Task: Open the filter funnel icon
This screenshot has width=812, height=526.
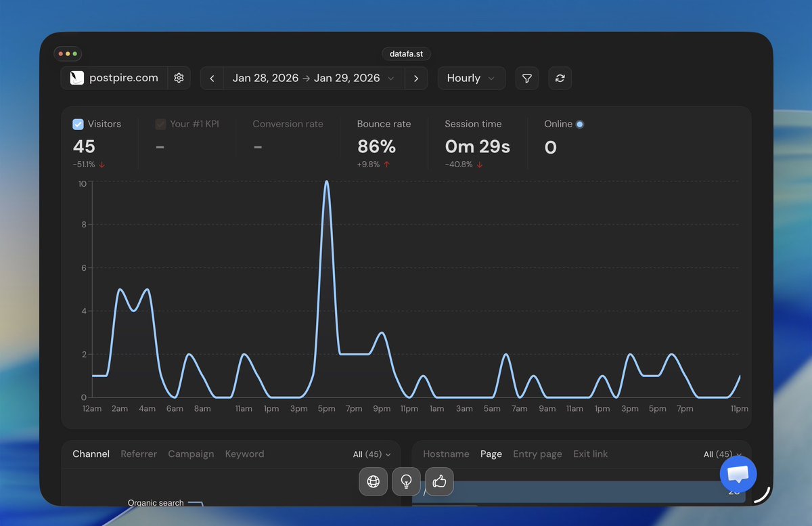Action: (526, 78)
